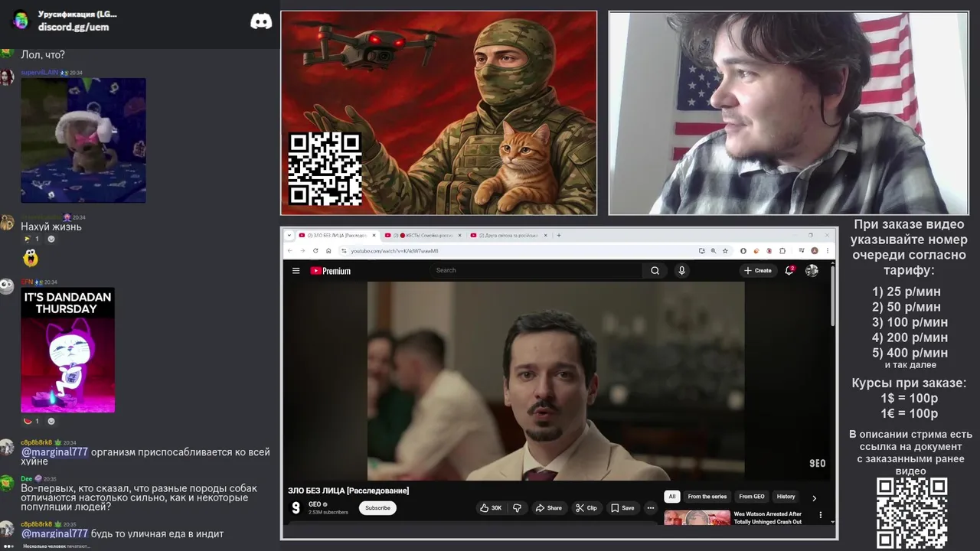The height and width of the screenshot is (551, 980).
Task: Open Wes Watson Arrested video thumbnail
Action: (x=697, y=517)
